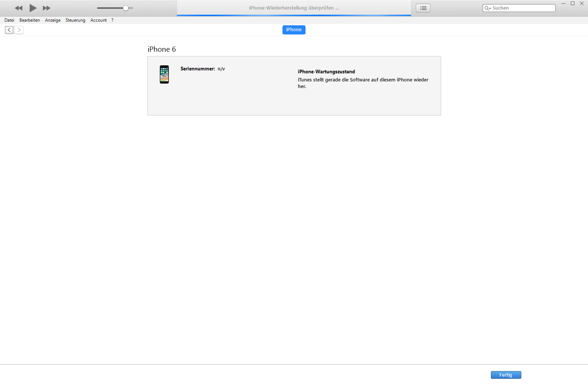Image resolution: width=588 pixels, height=385 pixels.
Task: Click the iTunes stellt gerade die Software message
Action: point(363,83)
